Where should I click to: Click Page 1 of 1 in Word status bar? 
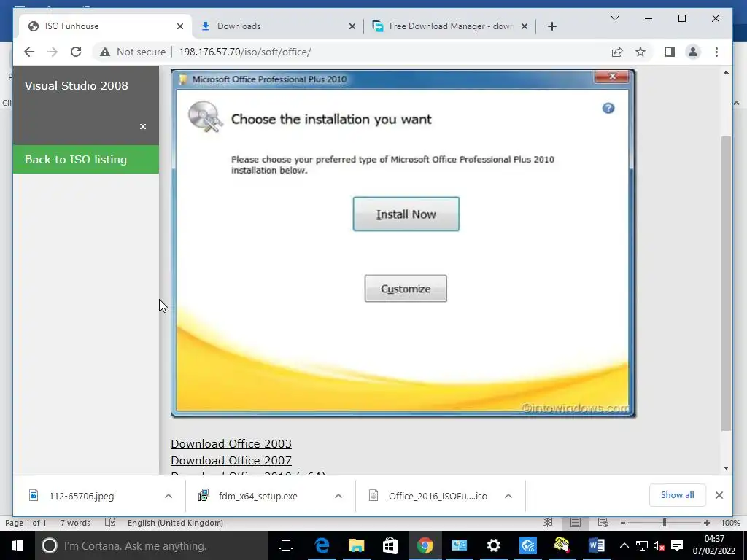coord(26,522)
